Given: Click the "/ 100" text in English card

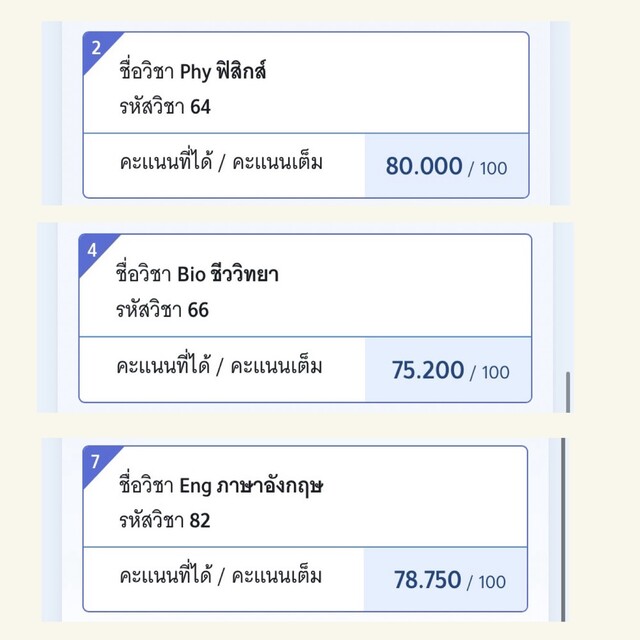Looking at the screenshot, I should coord(487,582).
